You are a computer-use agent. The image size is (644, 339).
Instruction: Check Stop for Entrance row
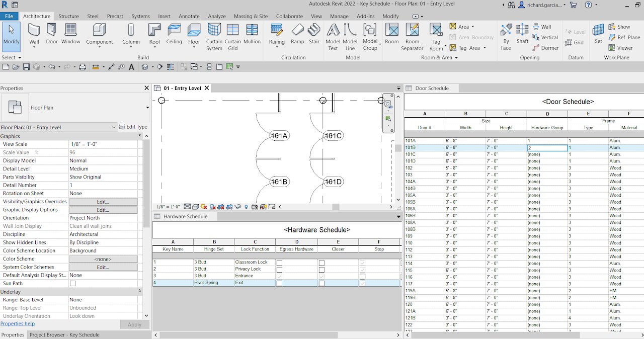click(x=362, y=277)
